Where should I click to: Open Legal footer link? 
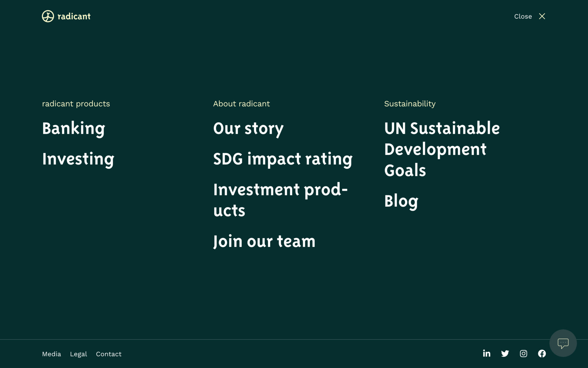coord(78,354)
